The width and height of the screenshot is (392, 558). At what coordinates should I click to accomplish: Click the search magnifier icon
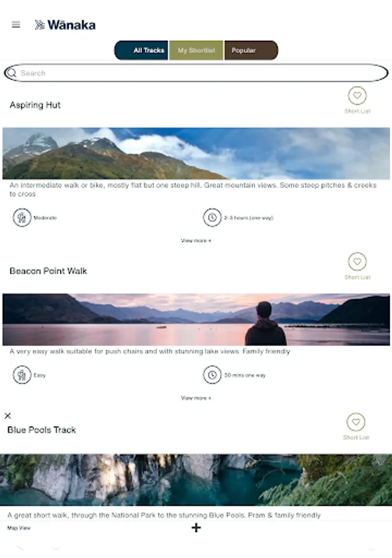pyautogui.click(x=12, y=73)
